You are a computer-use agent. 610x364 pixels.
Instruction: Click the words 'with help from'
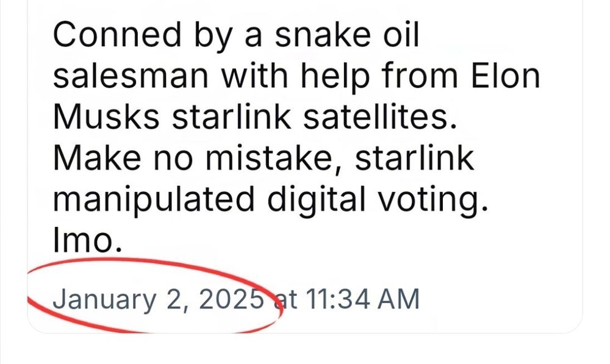[x=340, y=76]
